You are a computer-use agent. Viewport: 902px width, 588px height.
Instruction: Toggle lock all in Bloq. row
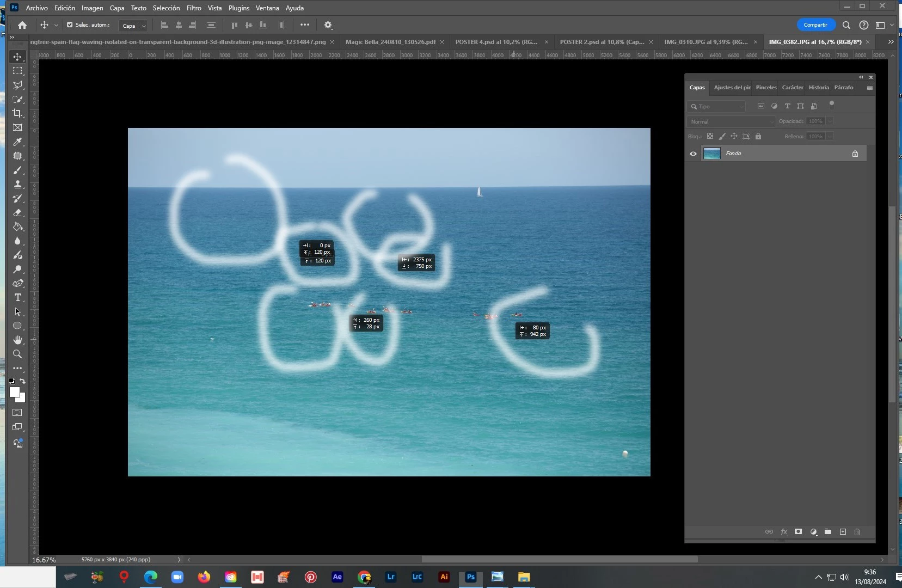[x=758, y=136]
